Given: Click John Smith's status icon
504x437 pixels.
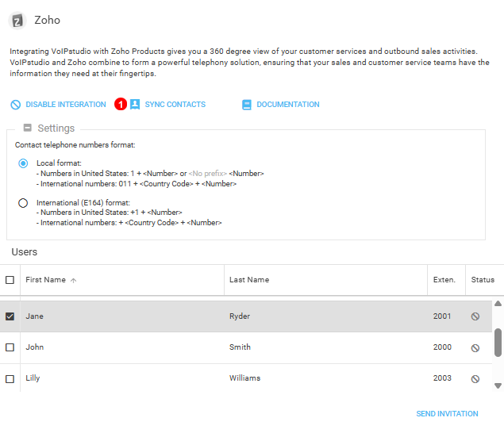Looking at the screenshot, I should click(475, 347).
